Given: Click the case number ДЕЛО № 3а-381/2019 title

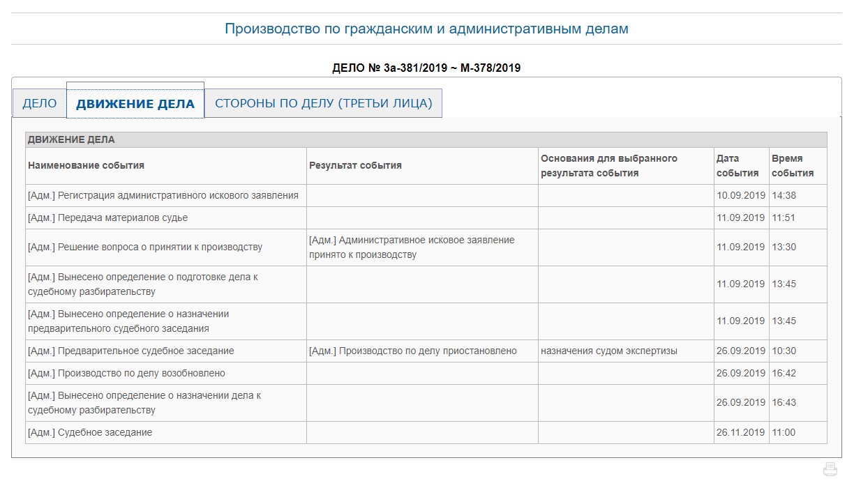Looking at the screenshot, I should 426,68.
